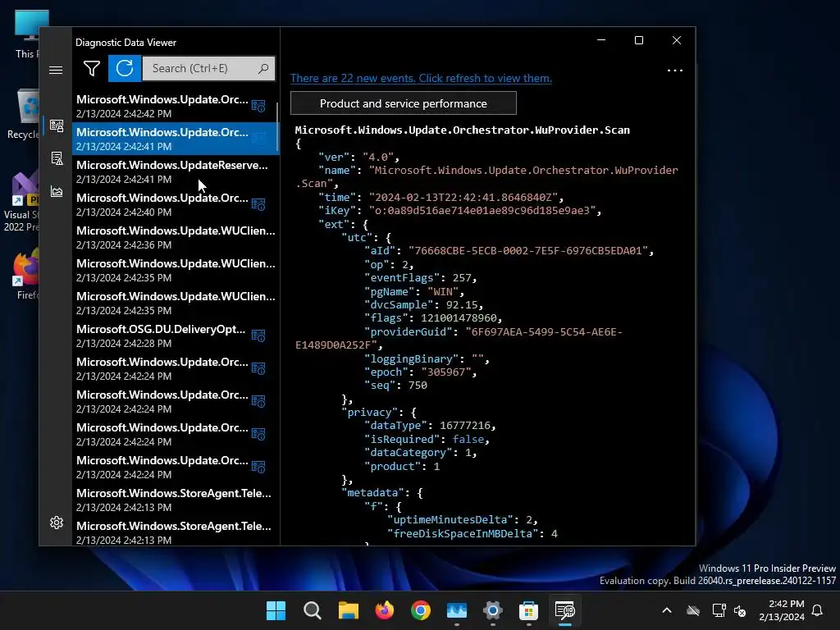The height and width of the screenshot is (630, 840).
Task: Open Problem reports in sidebar
Action: 57,158
